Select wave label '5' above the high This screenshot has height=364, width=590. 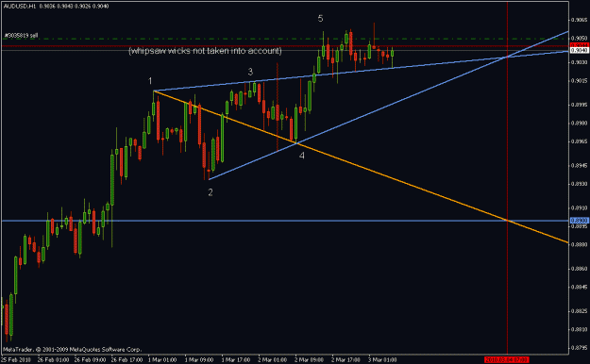(320, 18)
